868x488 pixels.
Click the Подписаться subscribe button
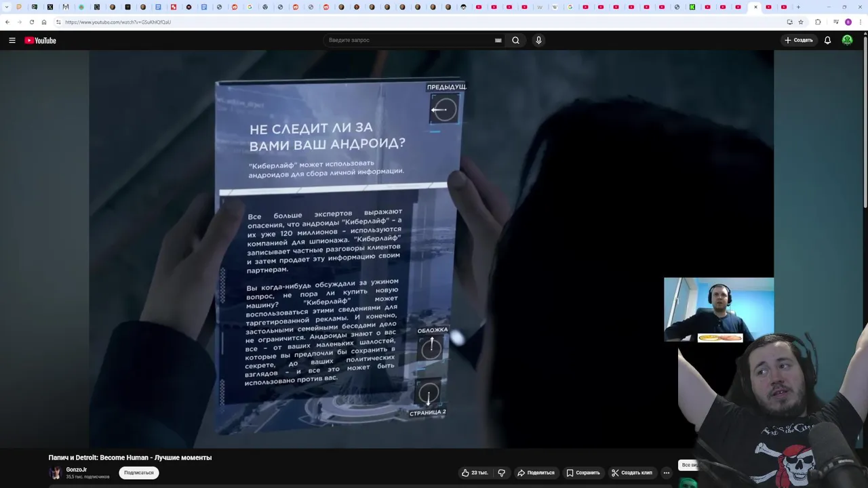click(x=139, y=472)
